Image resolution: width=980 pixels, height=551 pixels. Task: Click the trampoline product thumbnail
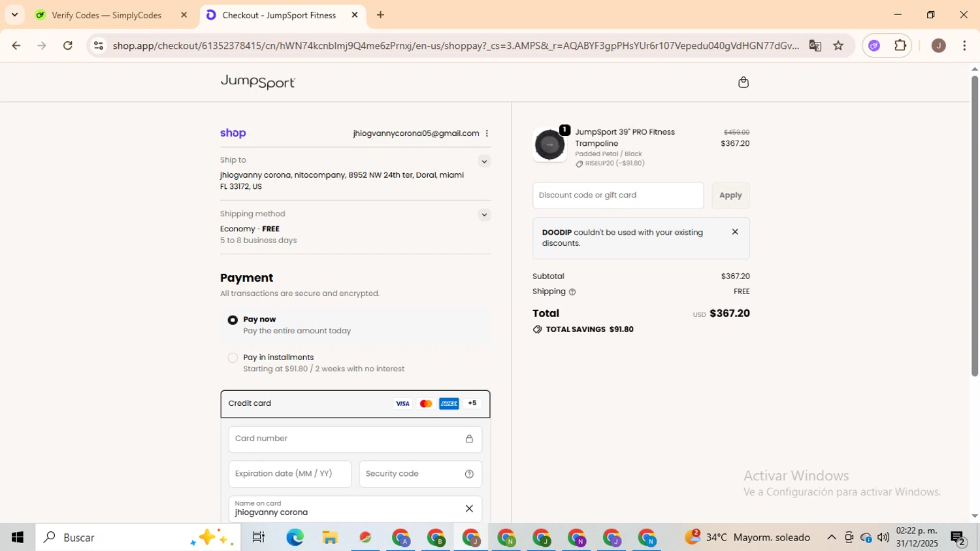[x=549, y=145]
